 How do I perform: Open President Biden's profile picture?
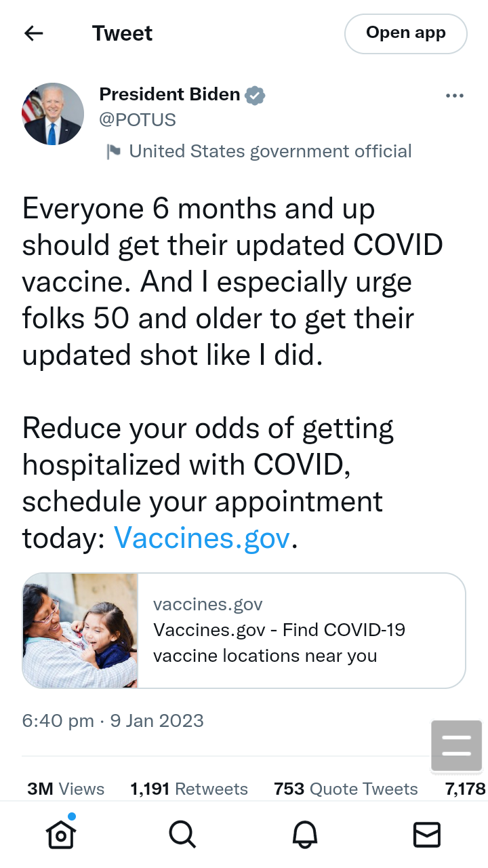pyautogui.click(x=53, y=114)
